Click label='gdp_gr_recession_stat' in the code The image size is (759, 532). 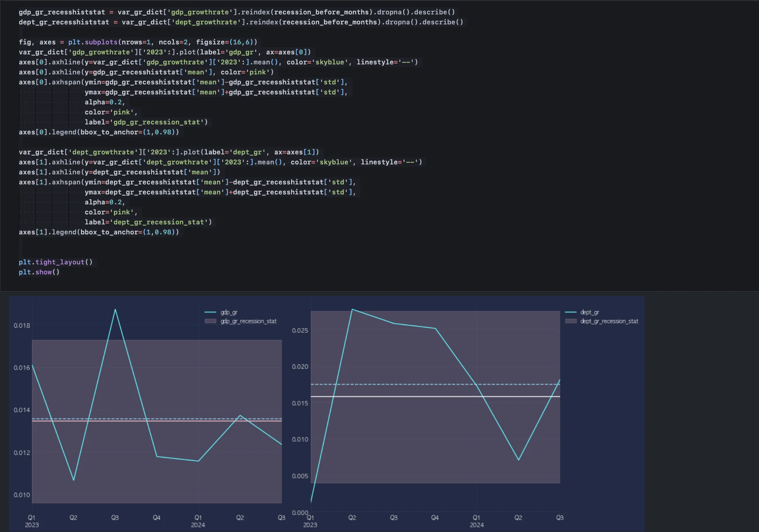(146, 122)
